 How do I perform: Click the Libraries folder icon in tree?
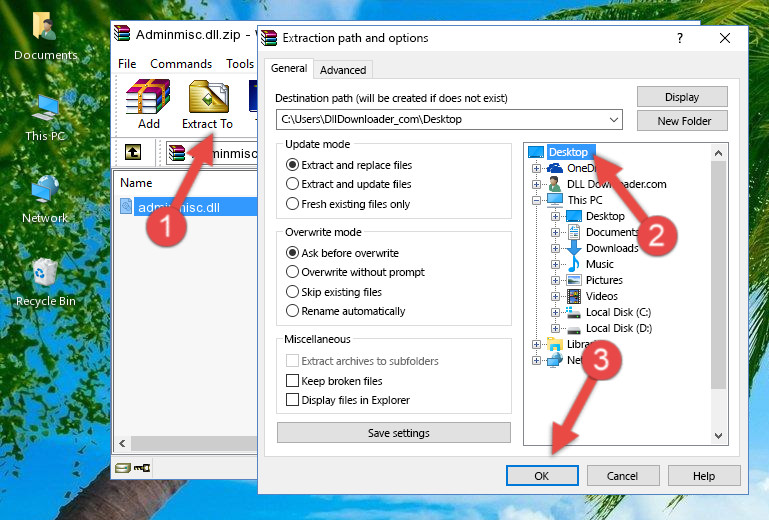(555, 344)
